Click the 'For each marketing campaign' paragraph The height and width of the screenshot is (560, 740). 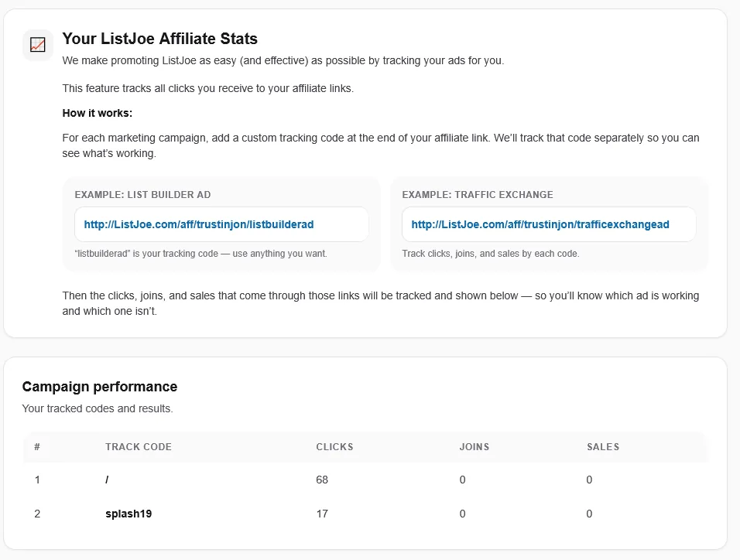click(381, 145)
